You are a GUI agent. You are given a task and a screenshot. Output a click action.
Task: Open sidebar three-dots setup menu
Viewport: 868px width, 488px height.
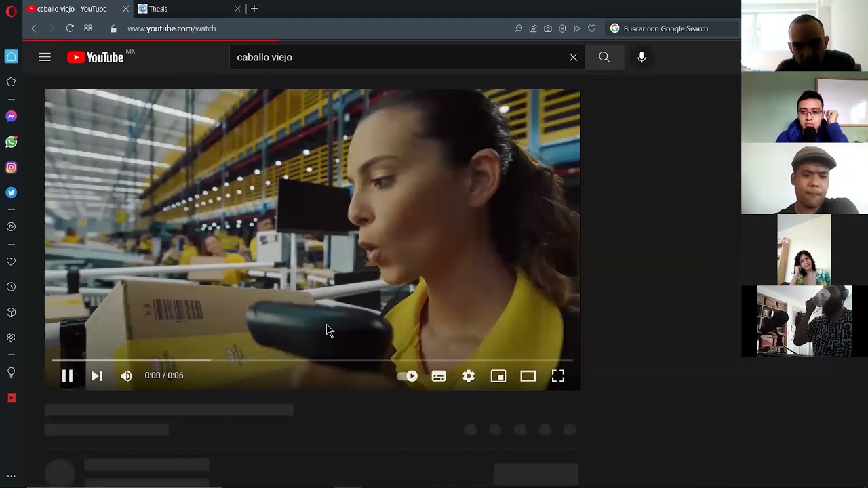click(x=11, y=476)
